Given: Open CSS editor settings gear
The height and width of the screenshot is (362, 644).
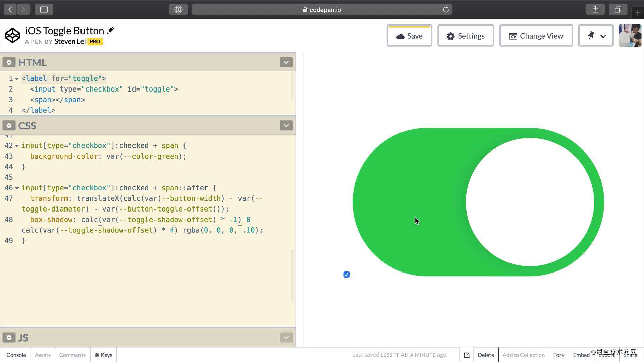Looking at the screenshot, I should click(9, 126).
